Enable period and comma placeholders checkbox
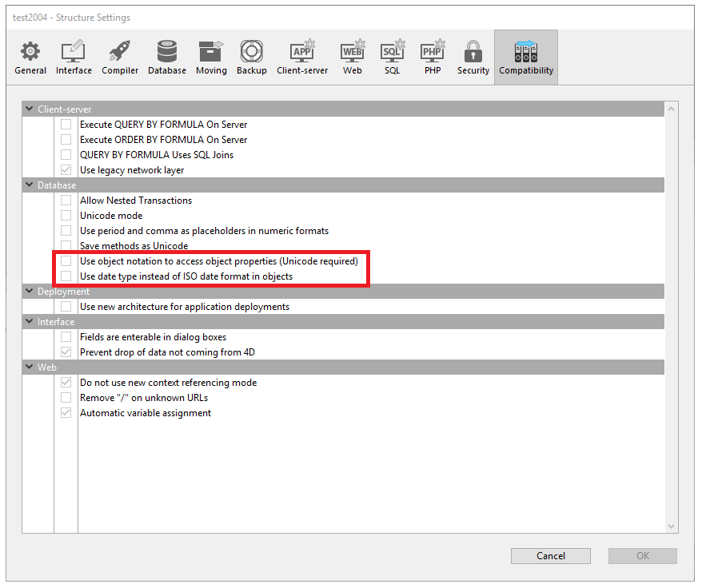 coord(66,231)
